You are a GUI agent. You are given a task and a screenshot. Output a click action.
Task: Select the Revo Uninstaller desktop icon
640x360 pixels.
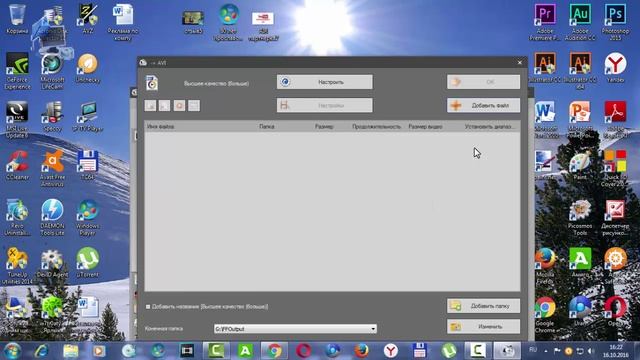tap(17, 217)
